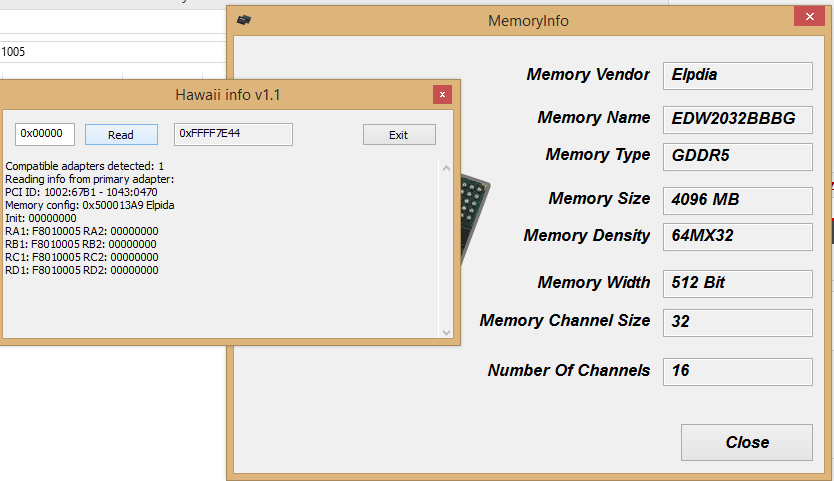Close the Hawaii info v1.1 window
834x481 pixels.
coord(442,95)
